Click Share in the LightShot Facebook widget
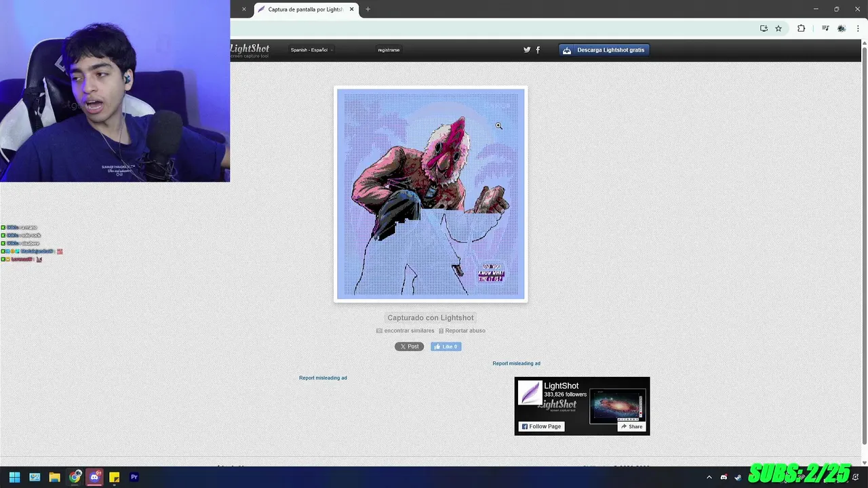The width and height of the screenshot is (868, 488). [x=631, y=426]
